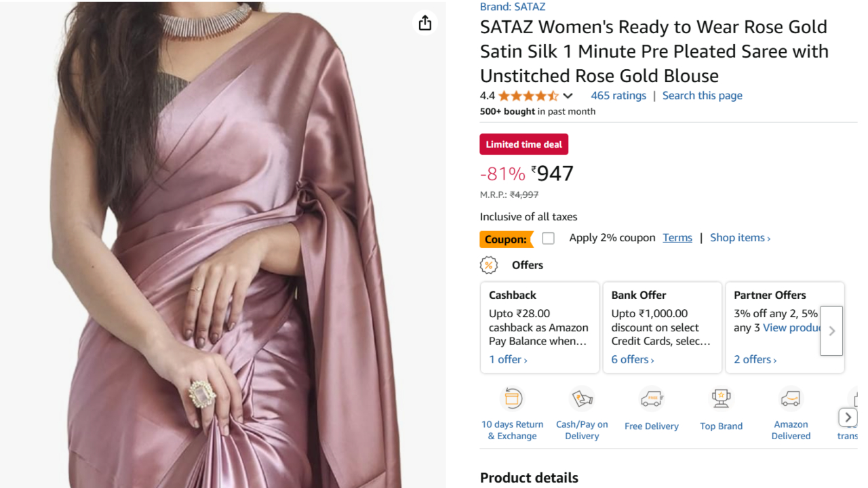Click the 10 days Return & Exchange icon
Viewport: 868px width, 488px height.
[x=513, y=399]
